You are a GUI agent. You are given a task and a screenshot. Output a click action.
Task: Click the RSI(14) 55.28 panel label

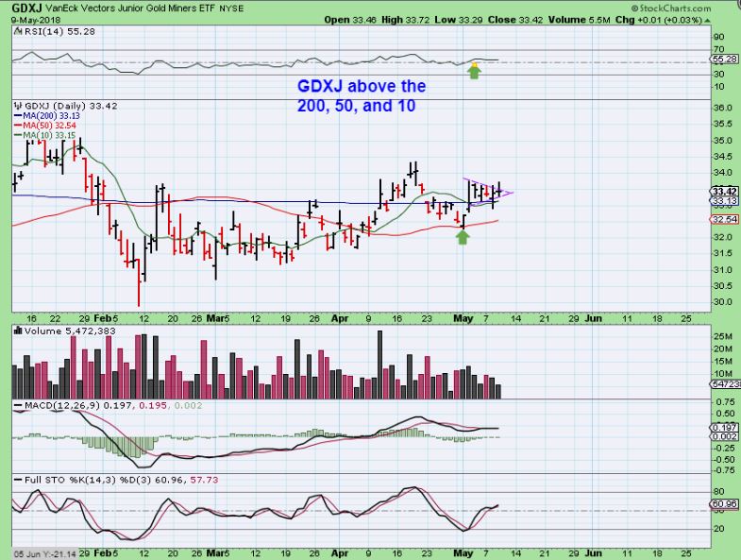click(60, 32)
